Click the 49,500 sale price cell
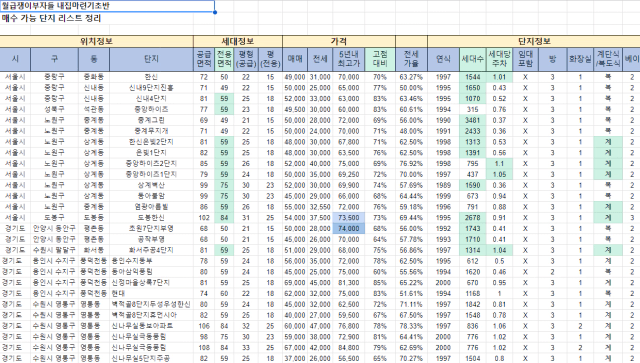The image size is (640, 363). [x=295, y=109]
